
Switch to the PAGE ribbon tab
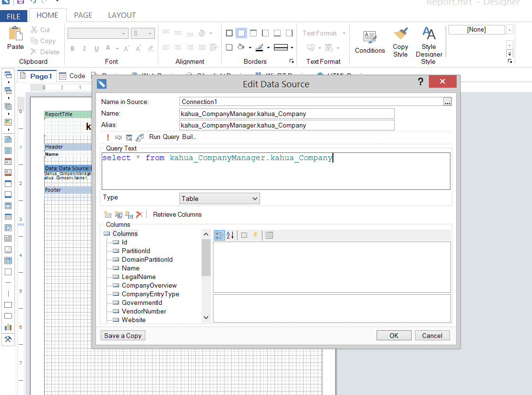point(83,15)
